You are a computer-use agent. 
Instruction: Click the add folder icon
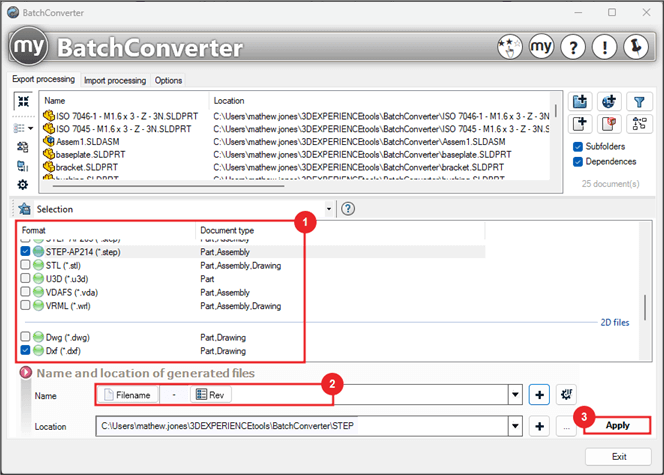[x=580, y=102]
